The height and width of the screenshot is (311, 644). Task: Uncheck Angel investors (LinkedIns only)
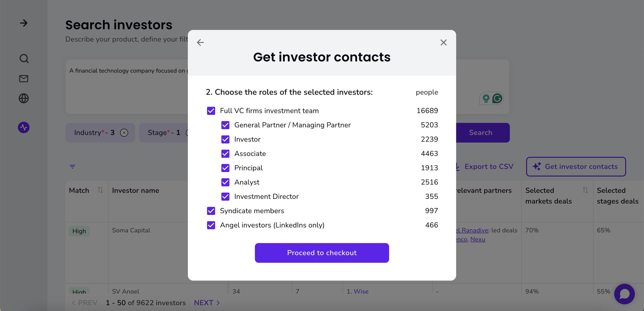(x=211, y=225)
